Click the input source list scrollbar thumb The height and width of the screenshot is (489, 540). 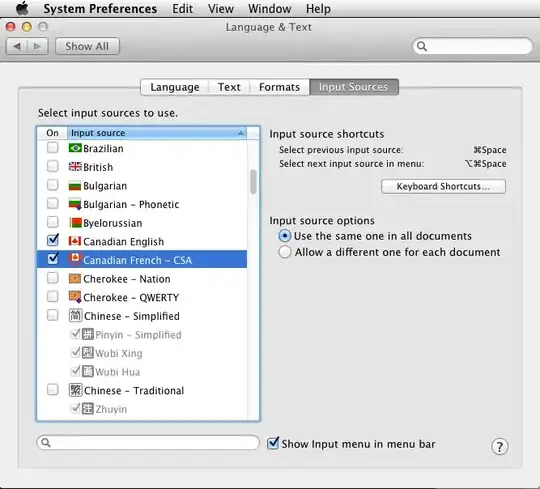coord(253,181)
